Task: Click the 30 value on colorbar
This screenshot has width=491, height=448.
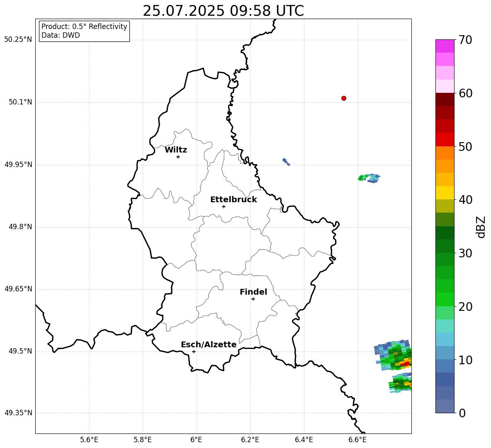Action: coord(465,253)
